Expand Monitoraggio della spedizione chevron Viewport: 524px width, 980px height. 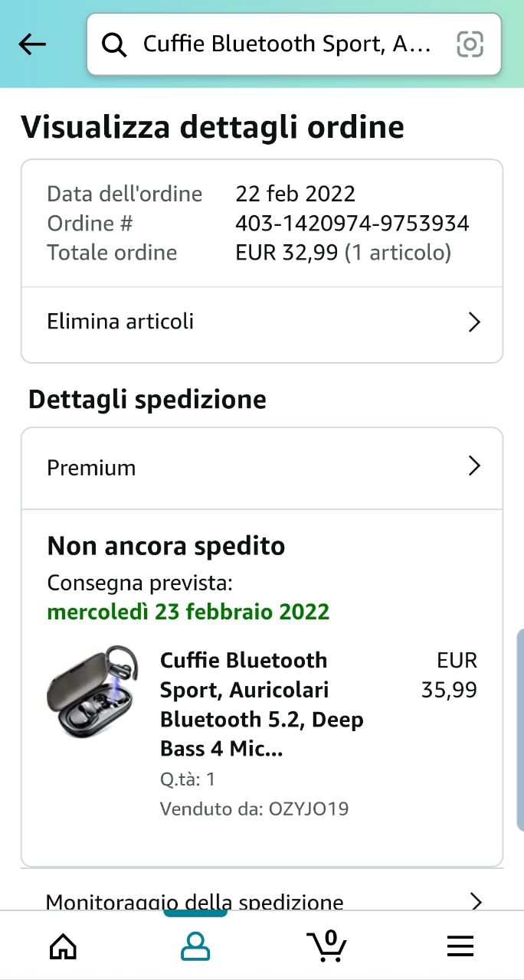(476, 901)
